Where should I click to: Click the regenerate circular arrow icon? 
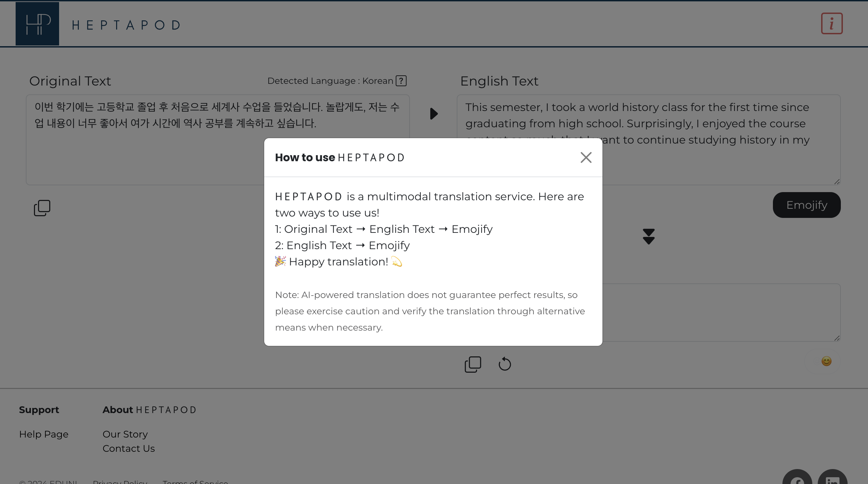tap(505, 364)
